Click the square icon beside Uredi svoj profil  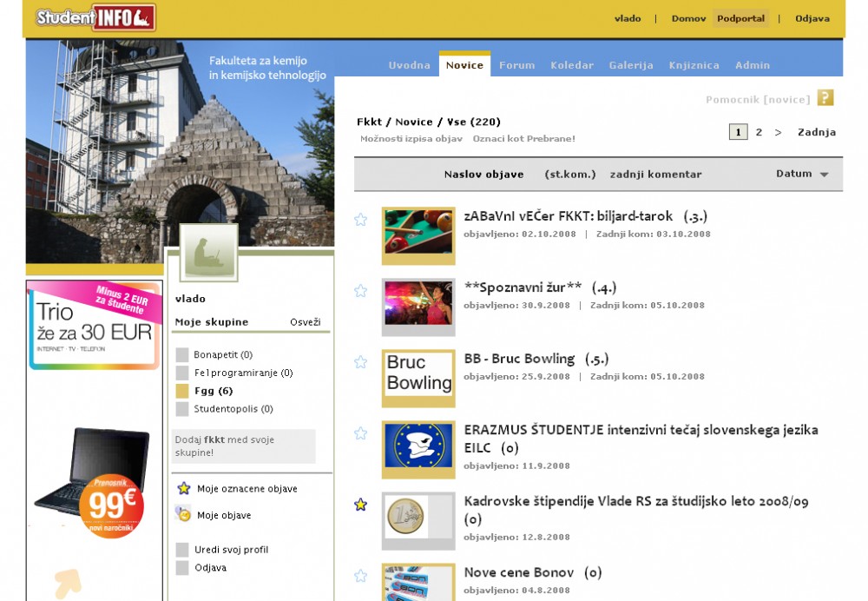point(182,550)
